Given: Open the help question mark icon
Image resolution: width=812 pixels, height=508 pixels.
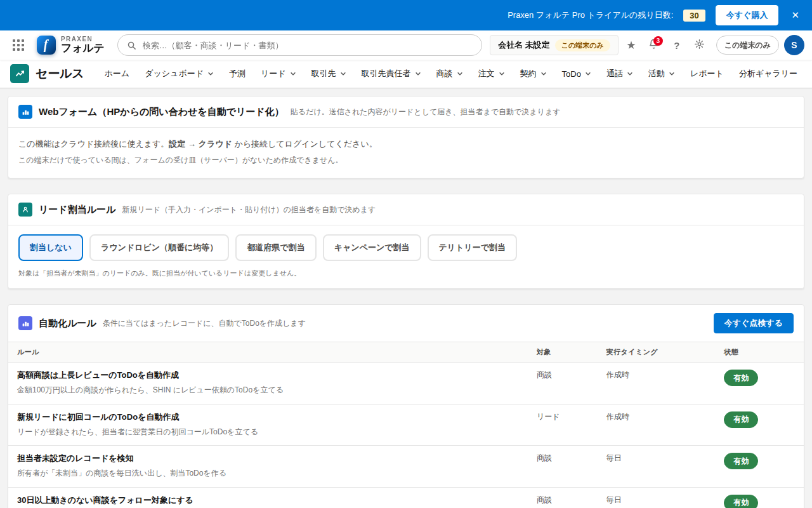Looking at the screenshot, I should click(676, 46).
